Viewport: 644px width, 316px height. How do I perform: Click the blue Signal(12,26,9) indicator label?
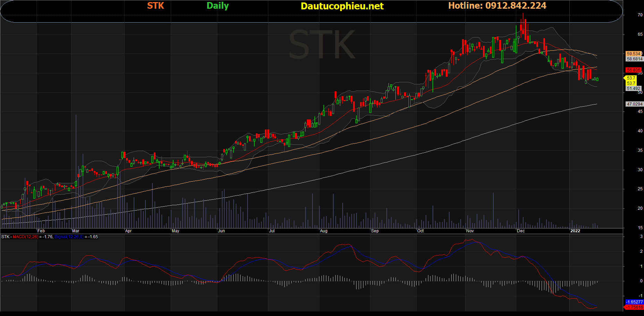coord(69,237)
